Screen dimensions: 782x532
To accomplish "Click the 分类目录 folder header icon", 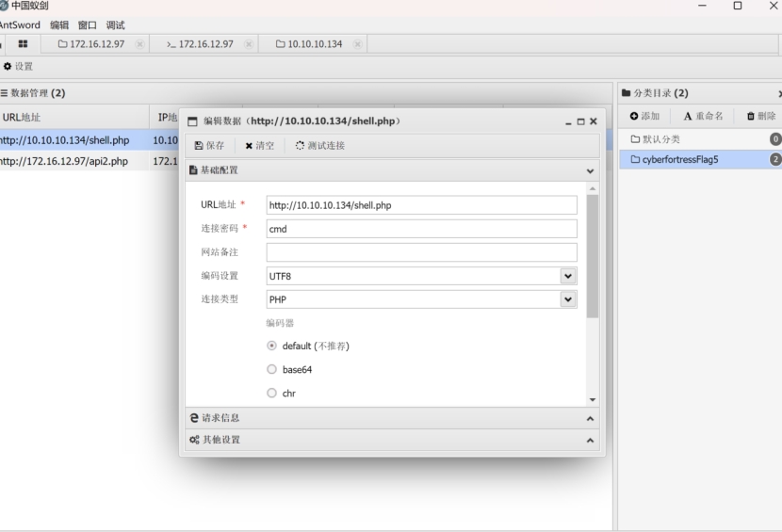I will click(626, 92).
